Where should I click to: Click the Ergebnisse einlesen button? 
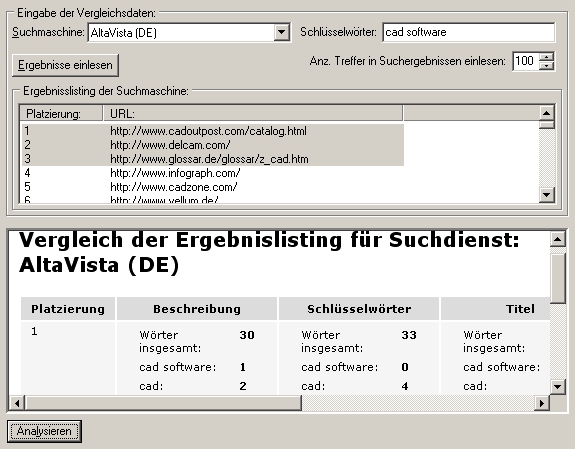pyautogui.click(x=65, y=65)
